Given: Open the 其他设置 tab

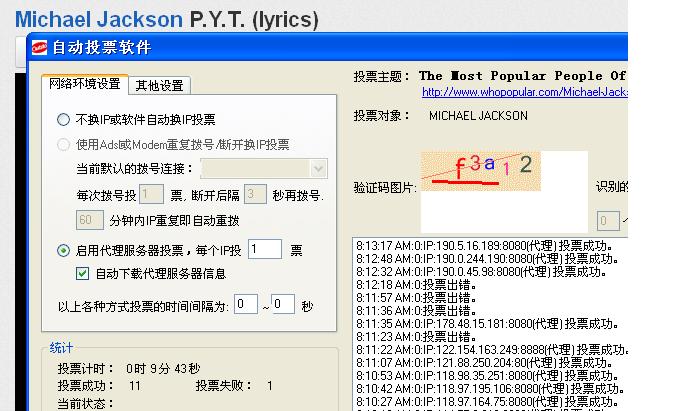Looking at the screenshot, I should click(x=160, y=85).
